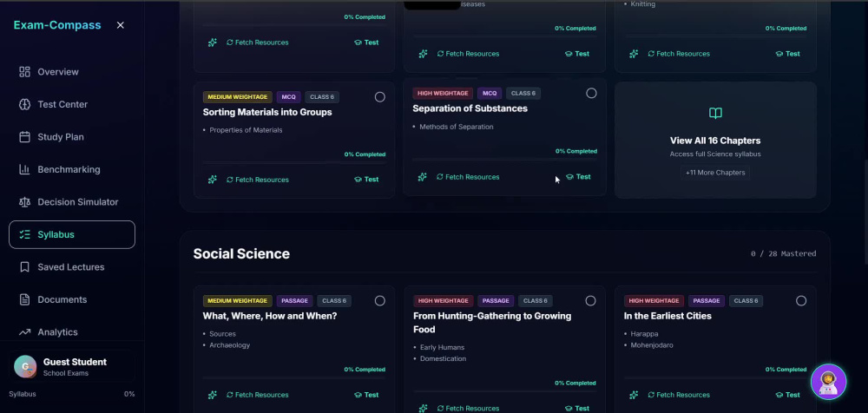Click the Syllabus checklist icon
This screenshot has width=868, height=413.
[x=24, y=235]
